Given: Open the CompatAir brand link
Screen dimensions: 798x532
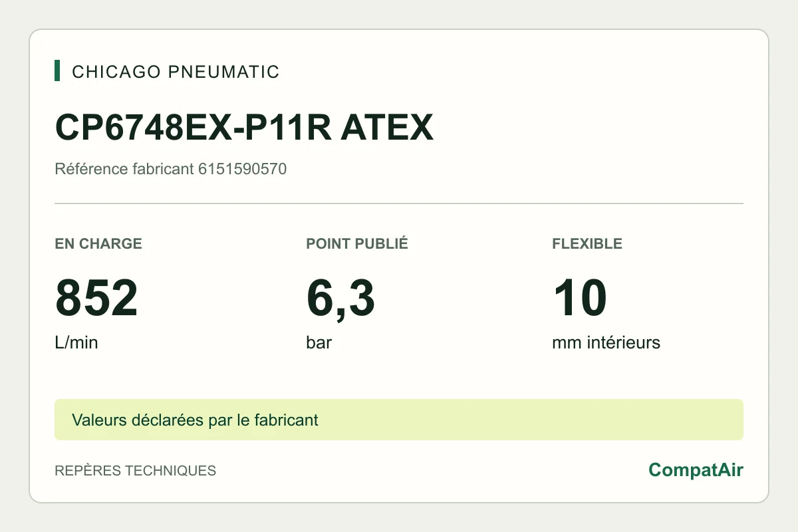Looking at the screenshot, I should coord(696,470).
